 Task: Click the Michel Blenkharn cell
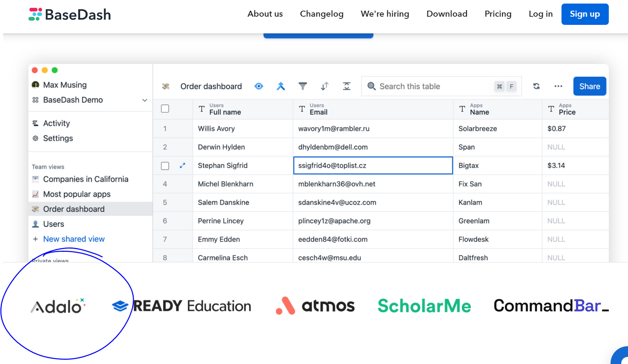243,184
